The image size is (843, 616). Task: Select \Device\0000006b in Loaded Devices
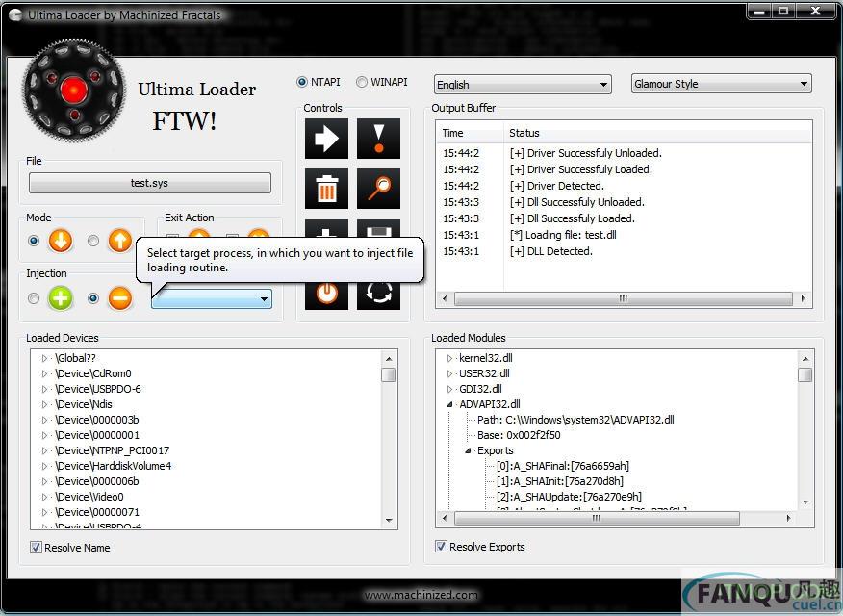97,481
